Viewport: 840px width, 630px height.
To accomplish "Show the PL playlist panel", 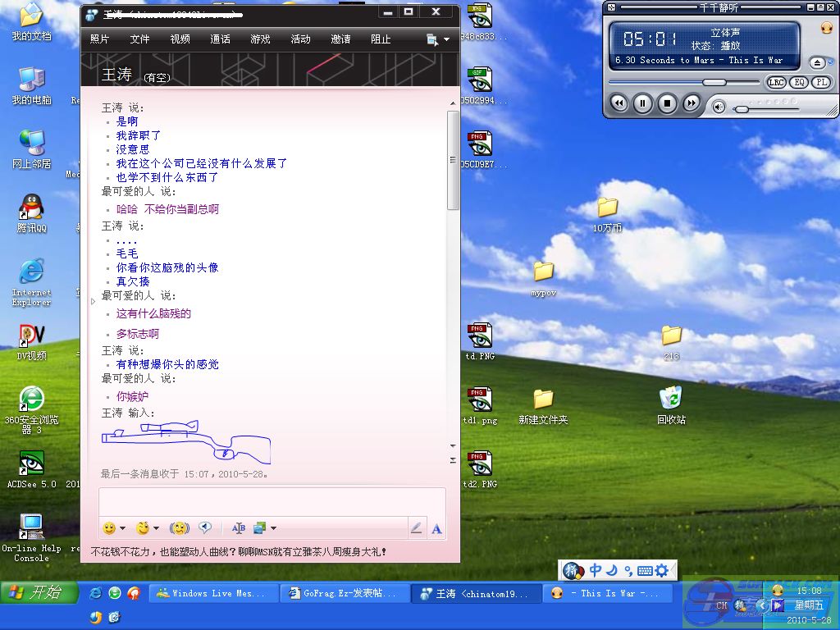I will (x=820, y=83).
